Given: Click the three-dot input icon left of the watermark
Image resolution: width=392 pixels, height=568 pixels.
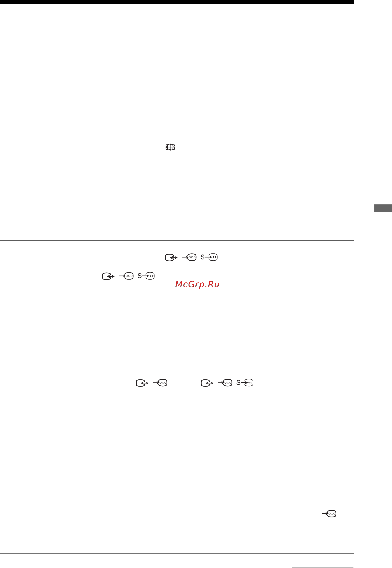Looking at the screenshot, I should tap(126, 276).
